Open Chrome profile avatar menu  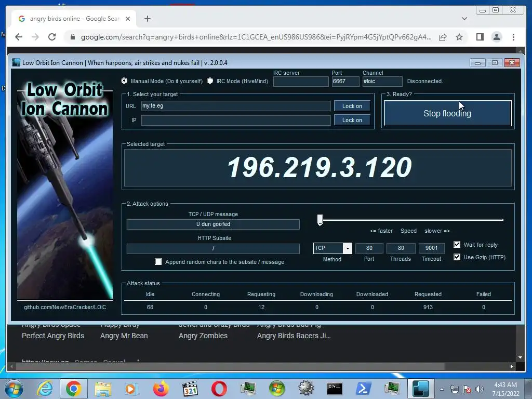point(496,37)
